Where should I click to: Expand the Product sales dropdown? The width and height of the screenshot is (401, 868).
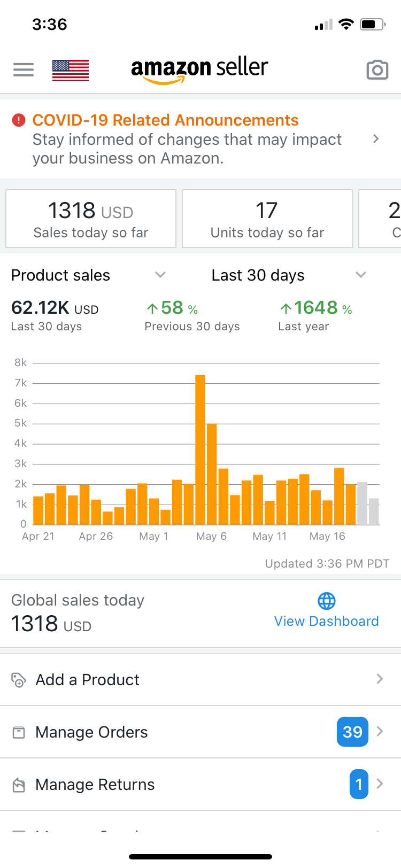(160, 275)
